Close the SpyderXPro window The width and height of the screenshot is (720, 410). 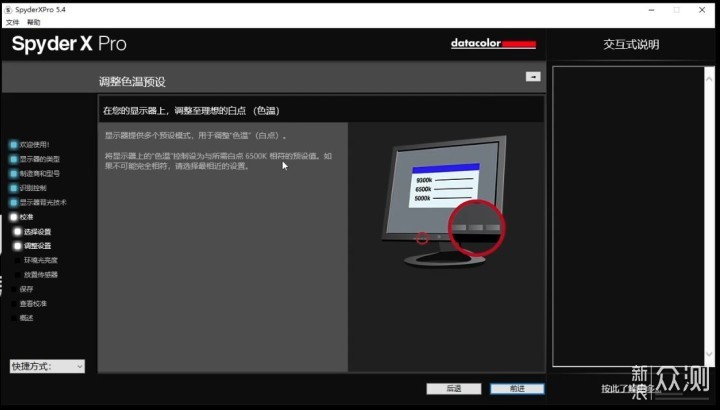702,10
